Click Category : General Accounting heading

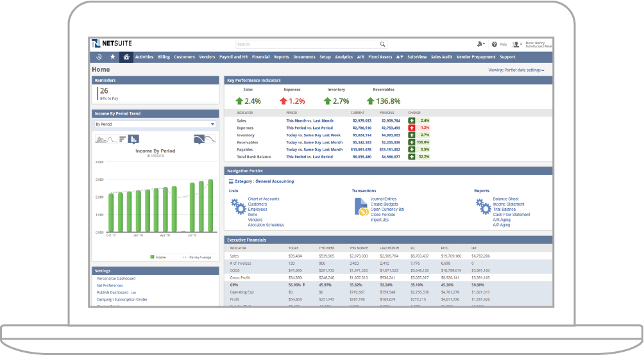(x=264, y=181)
